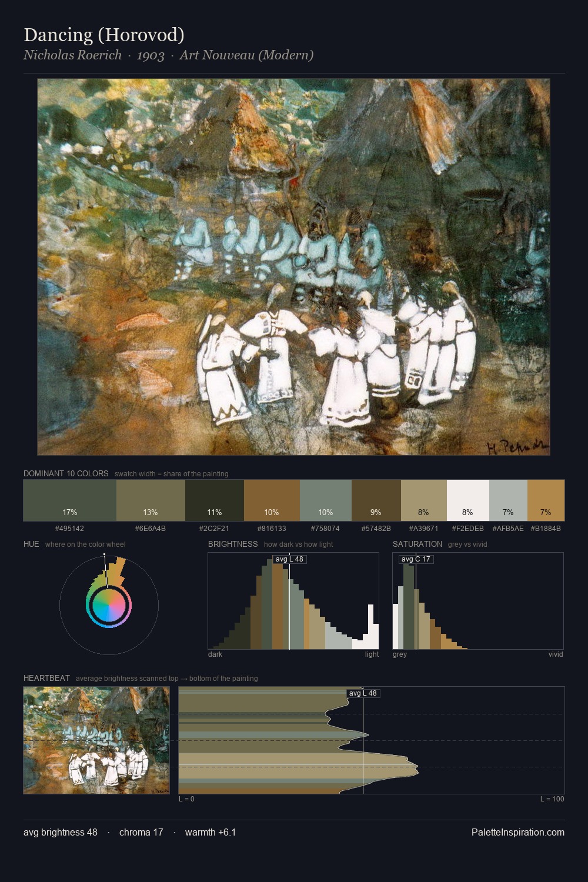Click 'swatch width = share of the painting' note
This screenshot has width=588, height=882.
point(172,474)
